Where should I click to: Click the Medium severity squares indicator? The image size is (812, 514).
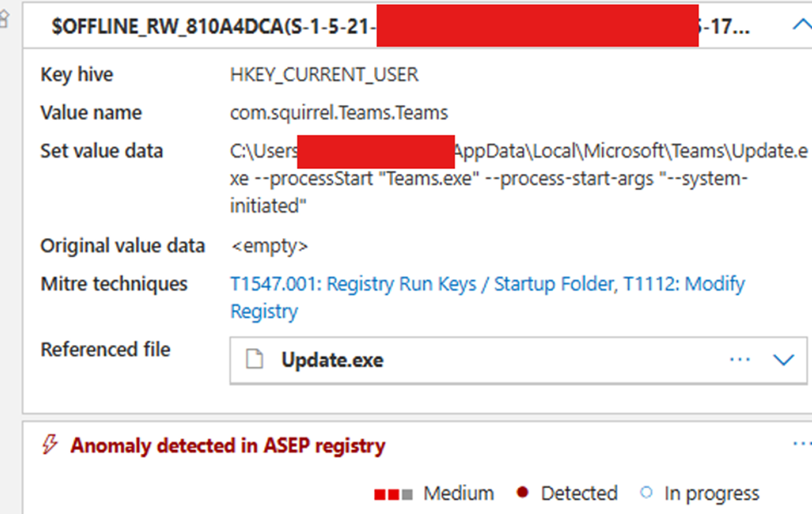click(x=393, y=494)
